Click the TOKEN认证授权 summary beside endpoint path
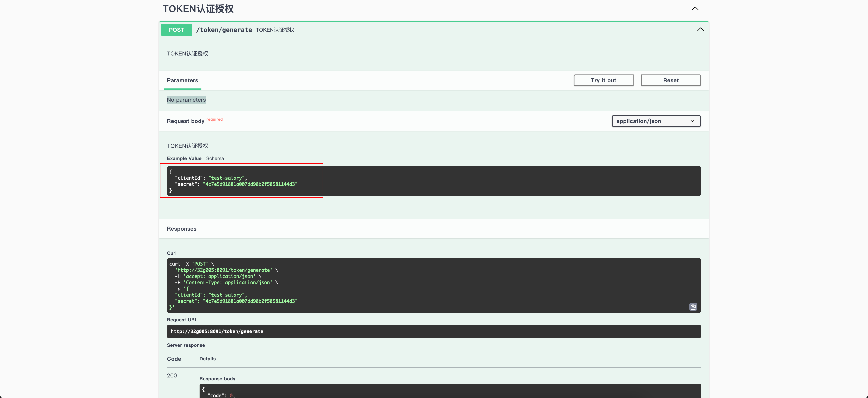 point(275,30)
